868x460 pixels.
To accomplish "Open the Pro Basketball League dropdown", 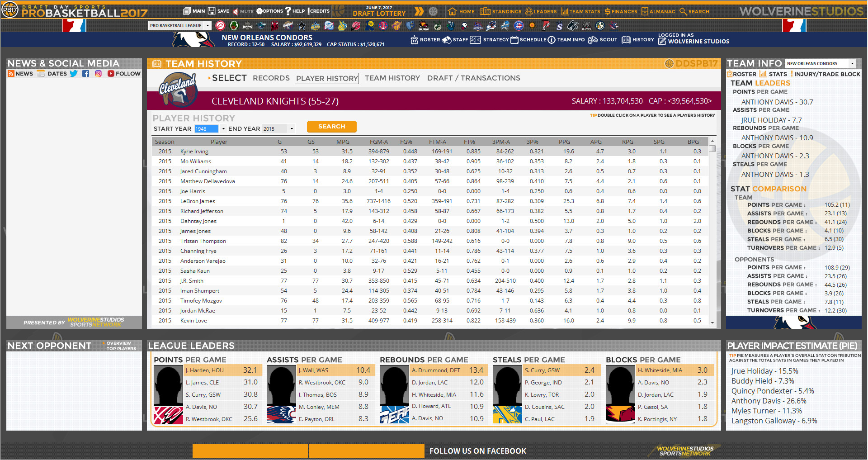I will [179, 25].
